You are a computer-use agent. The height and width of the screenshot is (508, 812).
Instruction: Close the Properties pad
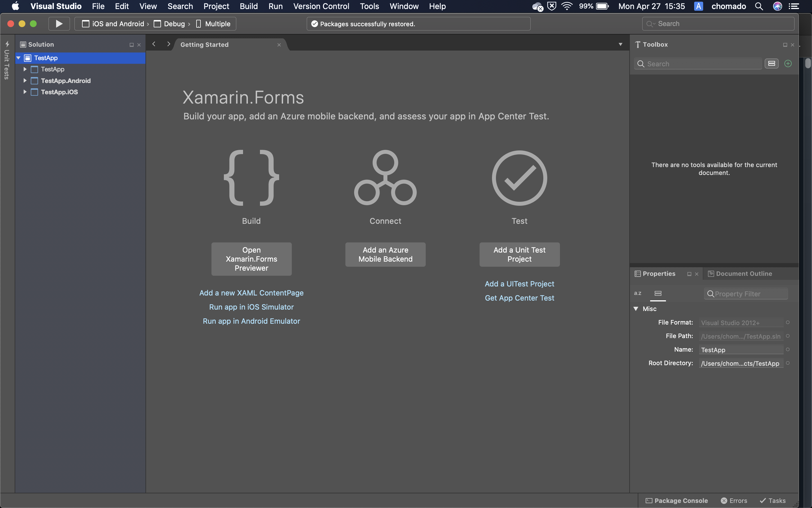pyautogui.click(x=697, y=274)
